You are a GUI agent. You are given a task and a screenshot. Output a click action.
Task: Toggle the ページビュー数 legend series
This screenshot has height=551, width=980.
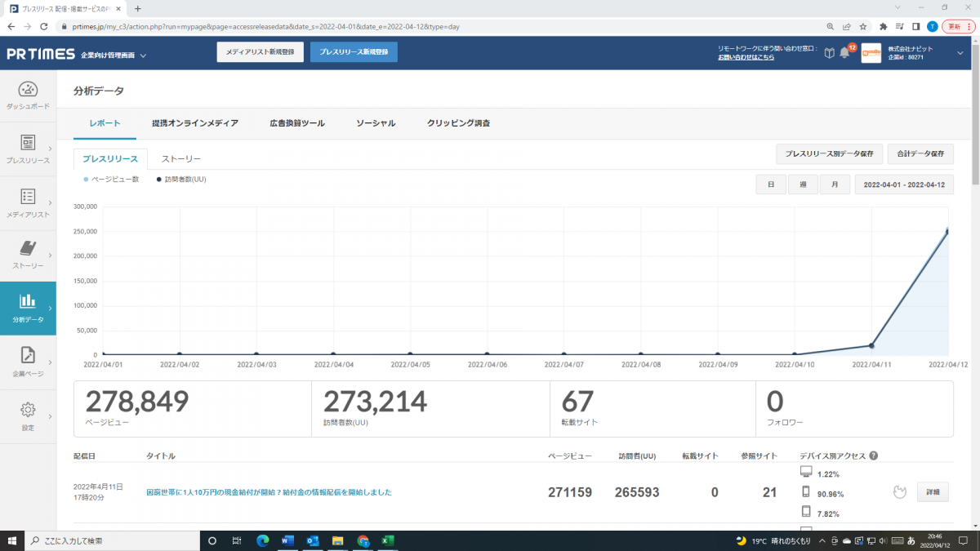coord(110,179)
